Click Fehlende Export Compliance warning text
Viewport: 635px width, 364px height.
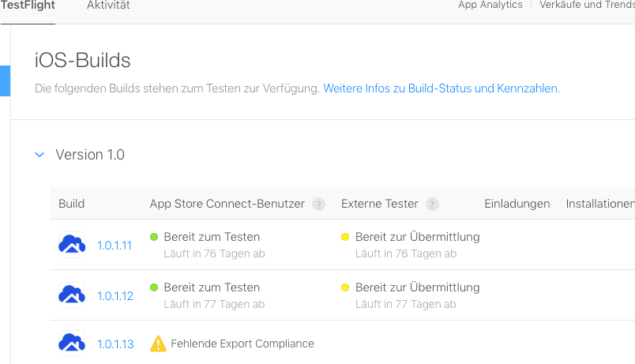tap(242, 343)
